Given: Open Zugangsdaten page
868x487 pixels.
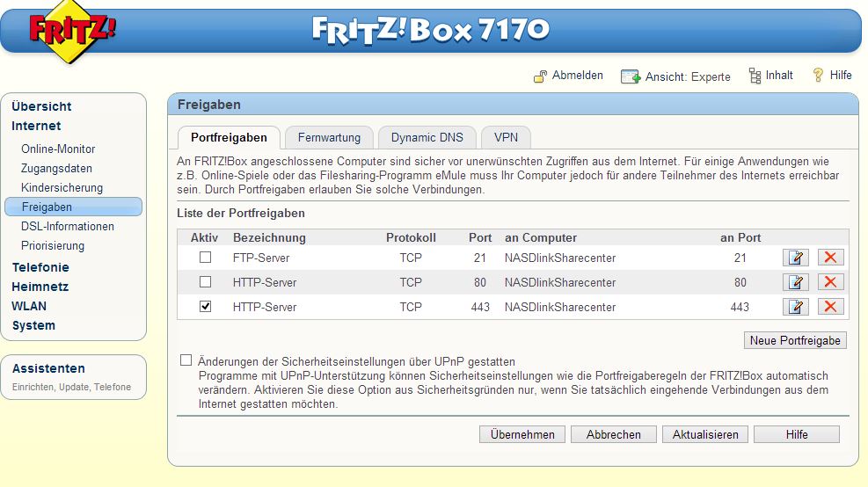Looking at the screenshot, I should 56,168.
